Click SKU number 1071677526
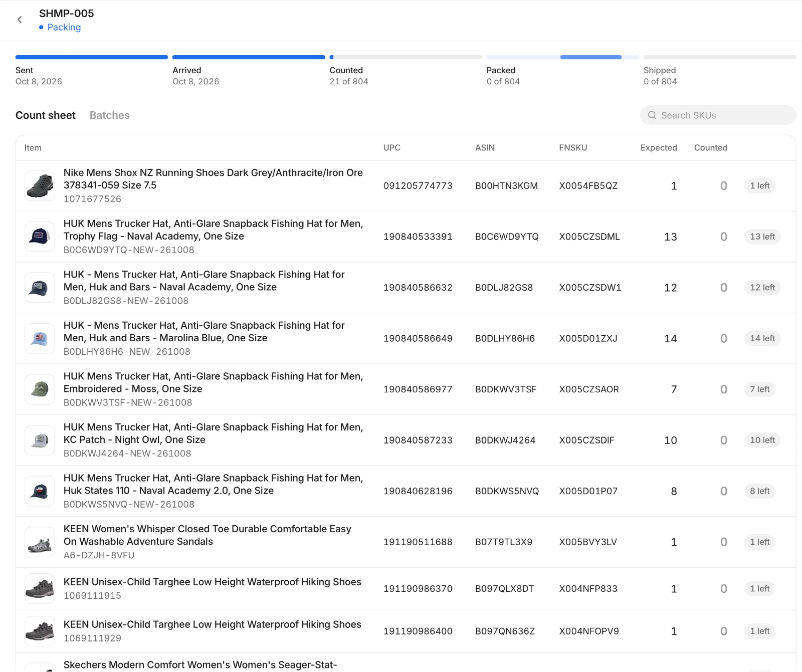The image size is (802, 672). [92, 199]
